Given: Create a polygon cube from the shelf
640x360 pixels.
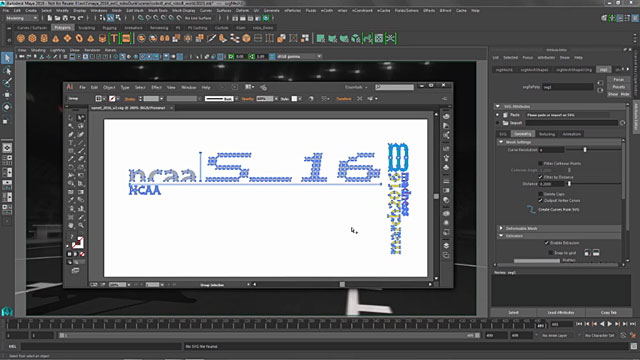Looking at the screenshot, I should pyautogui.click(x=32, y=38).
